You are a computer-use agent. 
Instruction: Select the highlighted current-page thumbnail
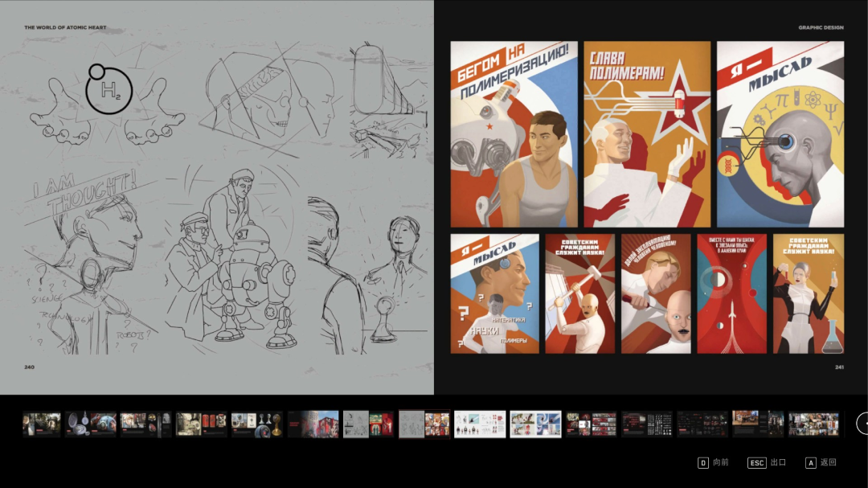point(424,424)
